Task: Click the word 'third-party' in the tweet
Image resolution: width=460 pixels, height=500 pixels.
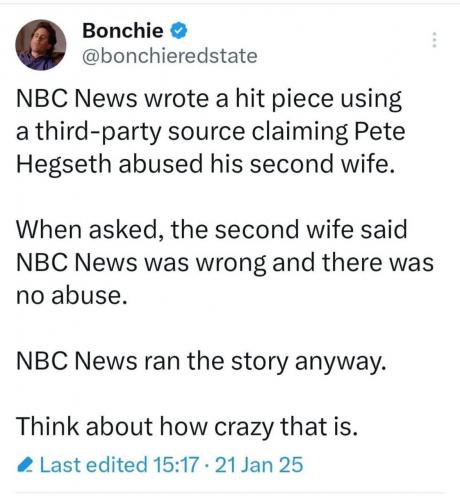Action: click(x=98, y=133)
